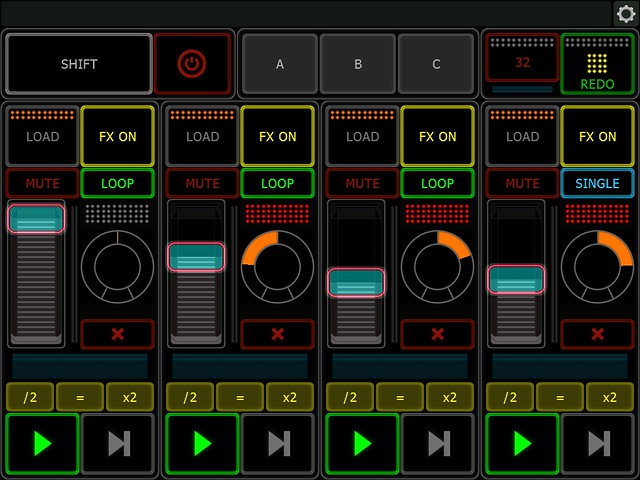Reset loop length with = on fourth track
Image resolution: width=640 pixels, height=480 pixels.
click(x=560, y=397)
